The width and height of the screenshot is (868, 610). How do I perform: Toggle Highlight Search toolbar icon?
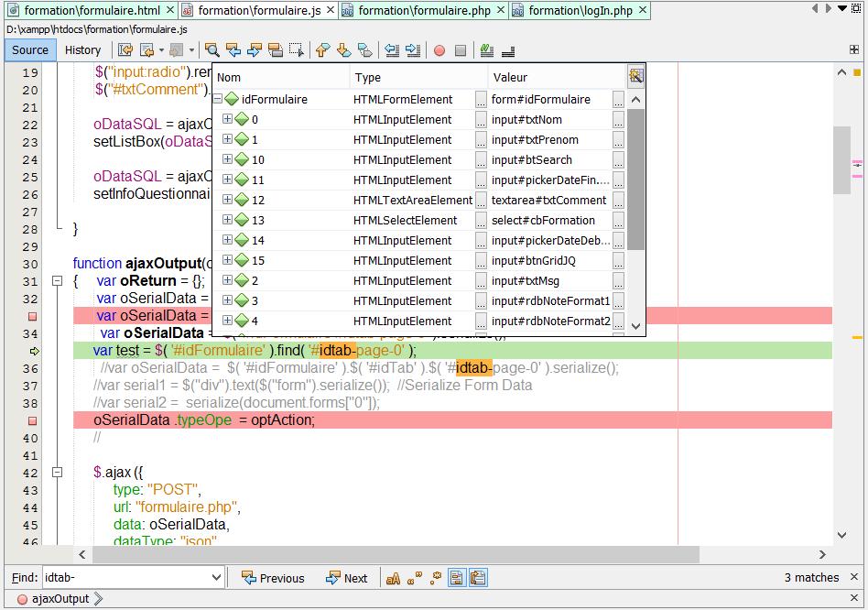(x=275, y=50)
